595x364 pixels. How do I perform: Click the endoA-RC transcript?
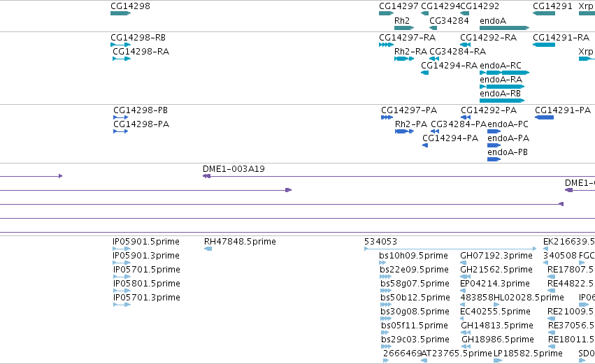coord(504,73)
